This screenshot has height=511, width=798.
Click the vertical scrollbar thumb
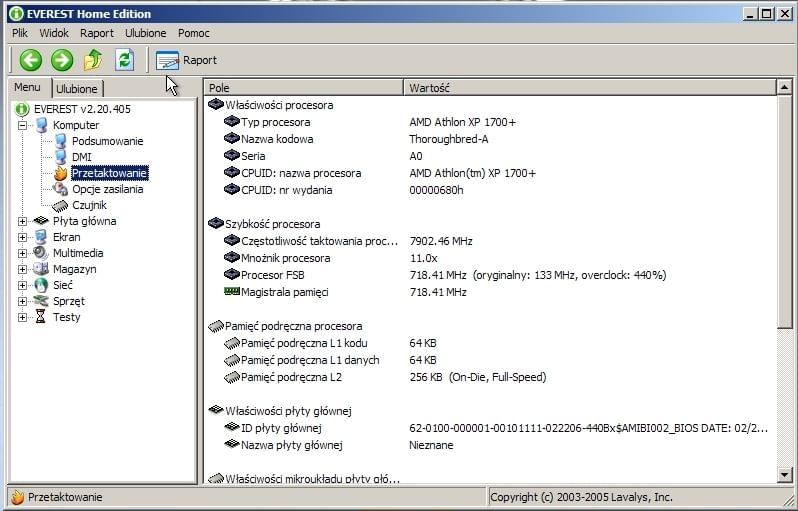point(784,212)
